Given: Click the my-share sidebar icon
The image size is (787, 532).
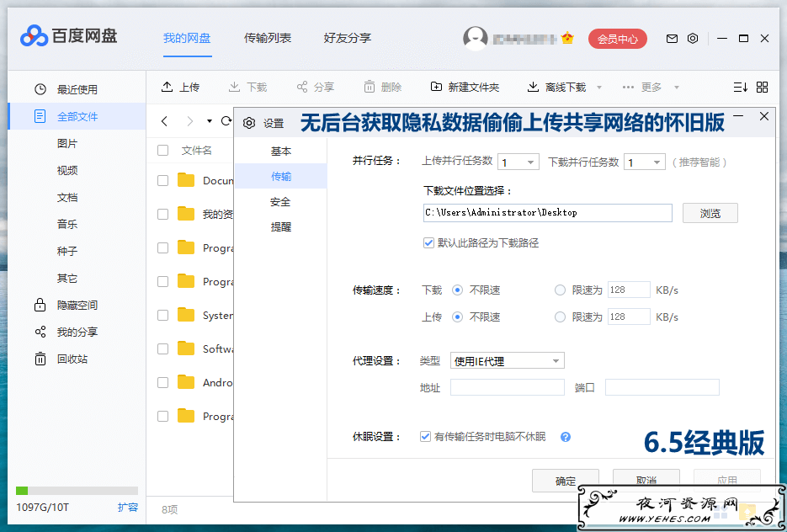Looking at the screenshot, I should click(40, 332).
